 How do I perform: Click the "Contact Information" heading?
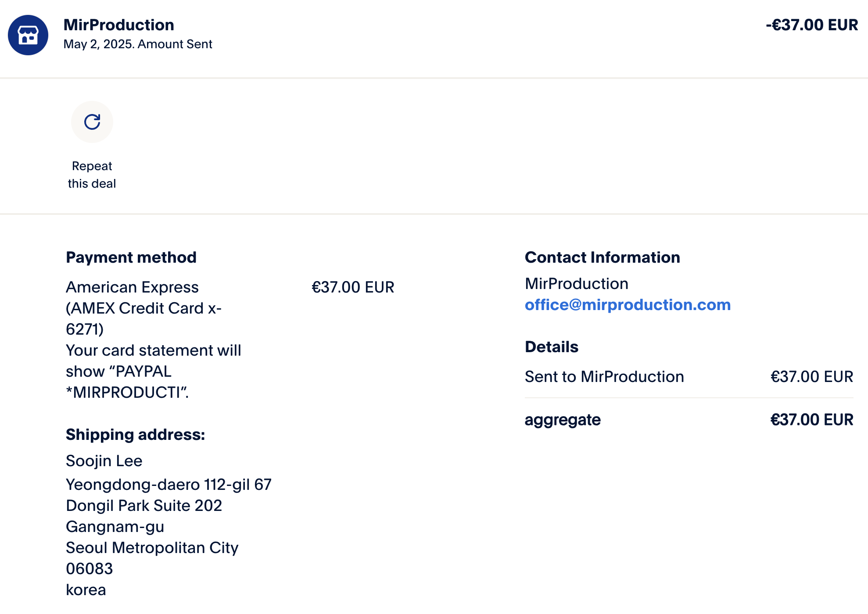[602, 257]
